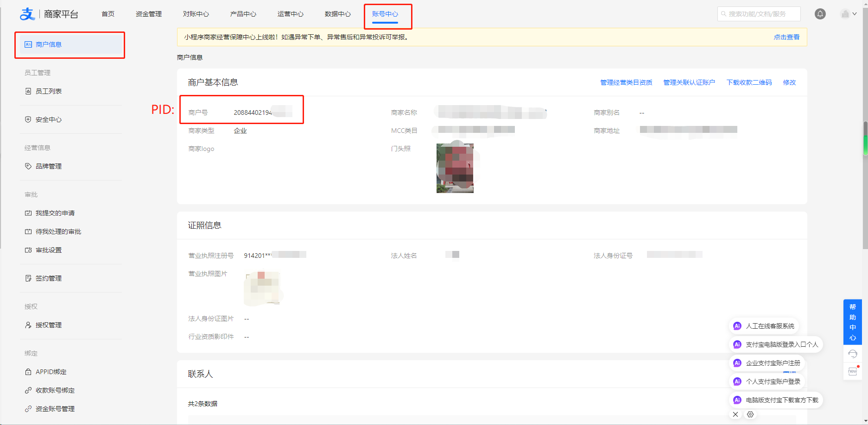Screen dimensions: 868x425
Task: Click 下载收款二维码 link
Action: click(749, 82)
